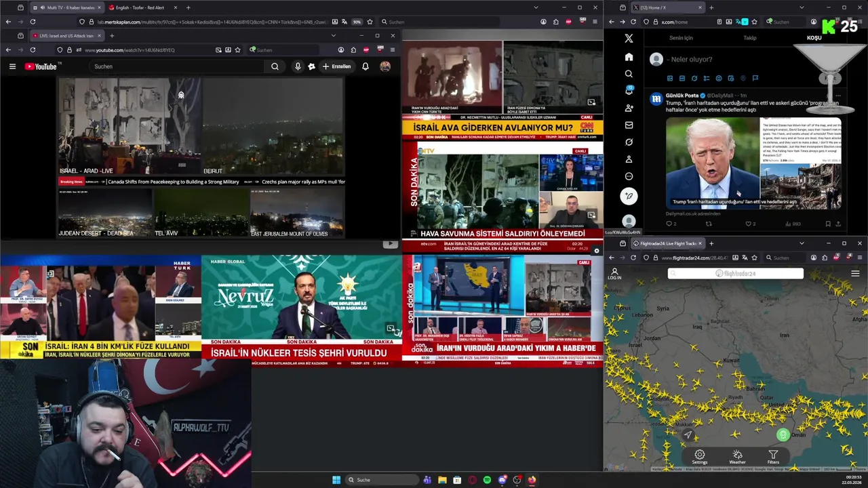Bookmark the YouTube page with star icon
This screenshot has width=868, height=488.
237,49
